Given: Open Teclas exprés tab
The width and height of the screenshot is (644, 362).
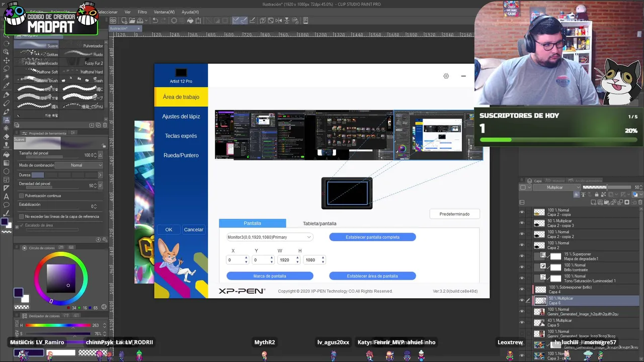Looking at the screenshot, I should [181, 136].
